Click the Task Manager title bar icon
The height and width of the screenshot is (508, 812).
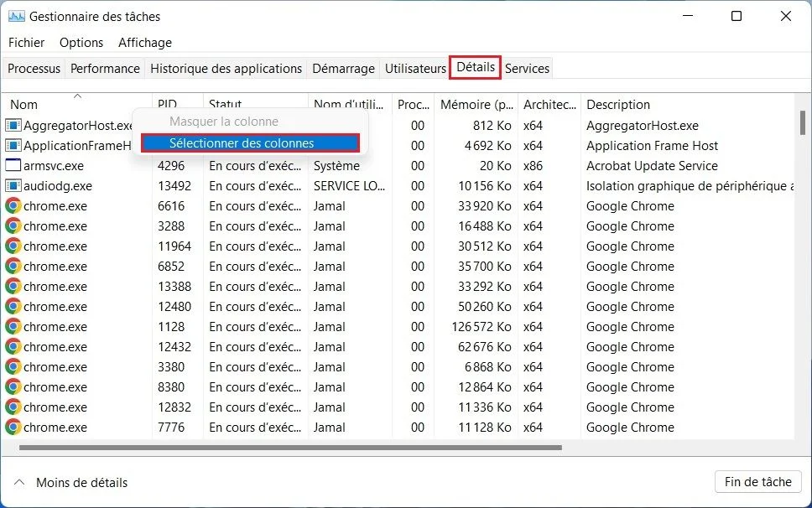16,16
